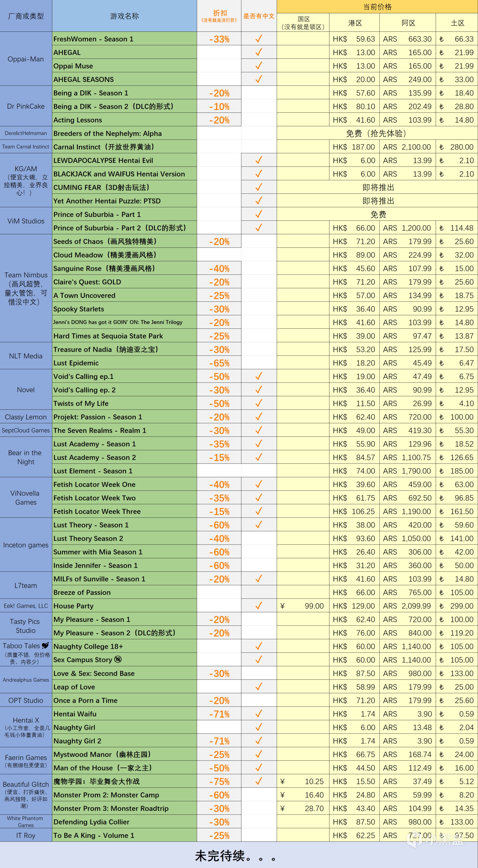This screenshot has width=478, height=868.
Task: Select the Breeze of Passion game cell
Action: (x=124, y=592)
